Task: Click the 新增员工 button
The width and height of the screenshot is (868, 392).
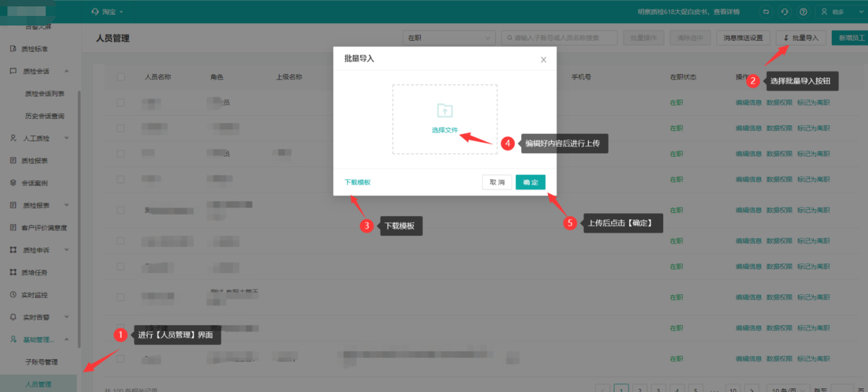Action: (850, 38)
